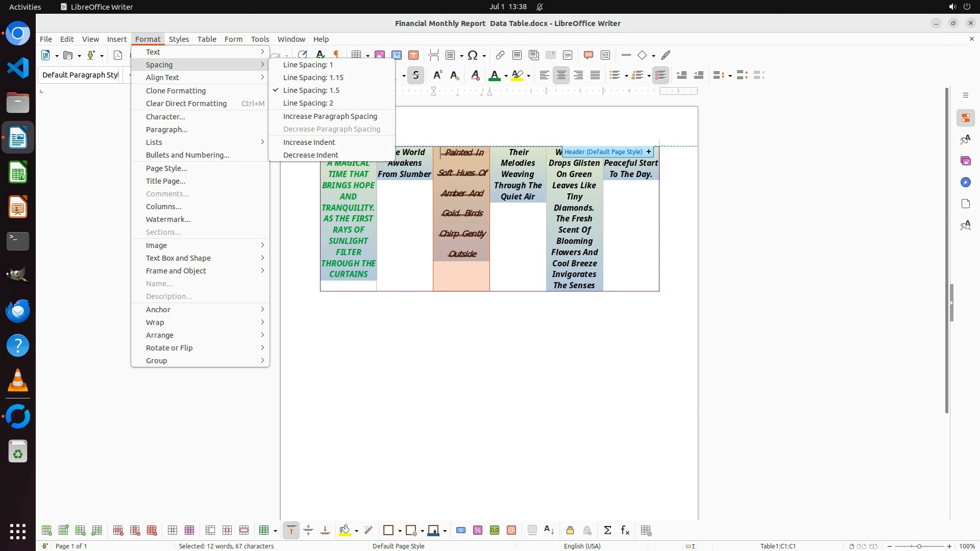Viewport: 980px width, 551px height.
Task: Toggle the strikethrough formatting button
Action: tap(416, 76)
